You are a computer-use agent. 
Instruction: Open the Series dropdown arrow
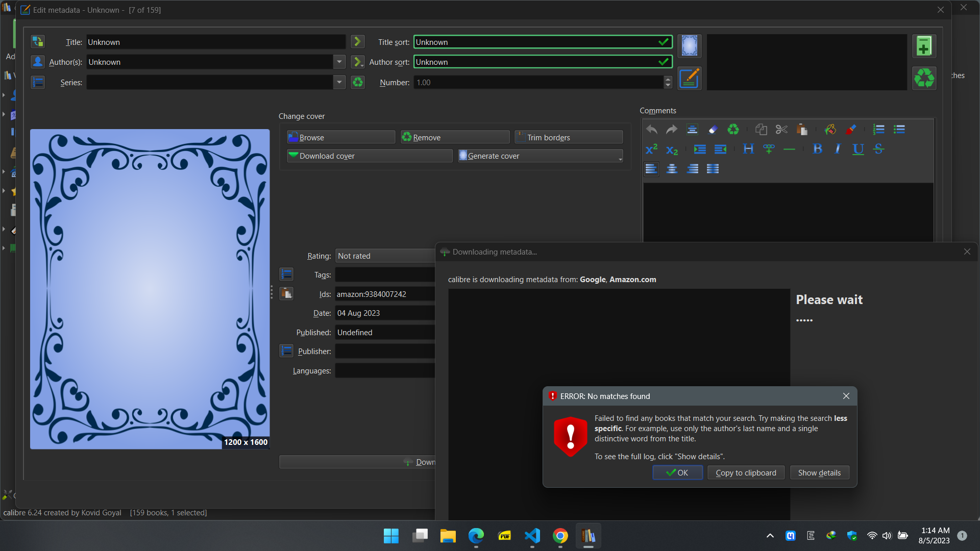pyautogui.click(x=339, y=82)
